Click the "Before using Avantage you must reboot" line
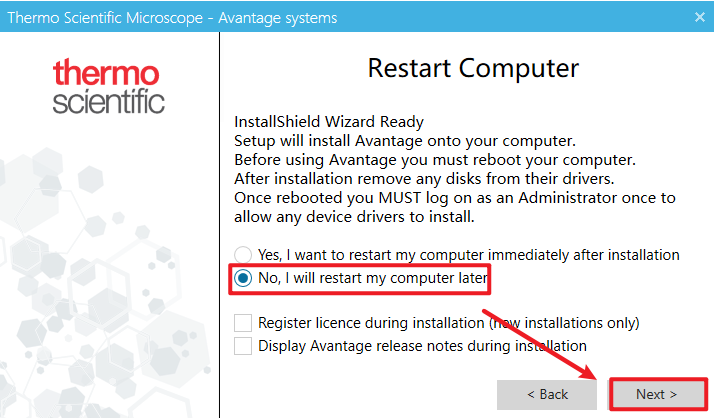Screen dimensions: 714x418 (433, 160)
